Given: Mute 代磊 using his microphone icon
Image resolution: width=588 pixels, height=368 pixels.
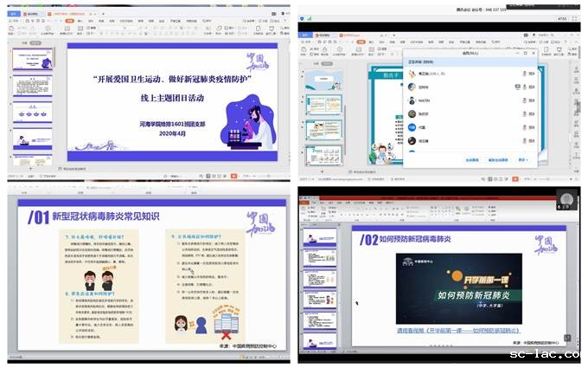Looking at the screenshot, I should (x=524, y=126).
